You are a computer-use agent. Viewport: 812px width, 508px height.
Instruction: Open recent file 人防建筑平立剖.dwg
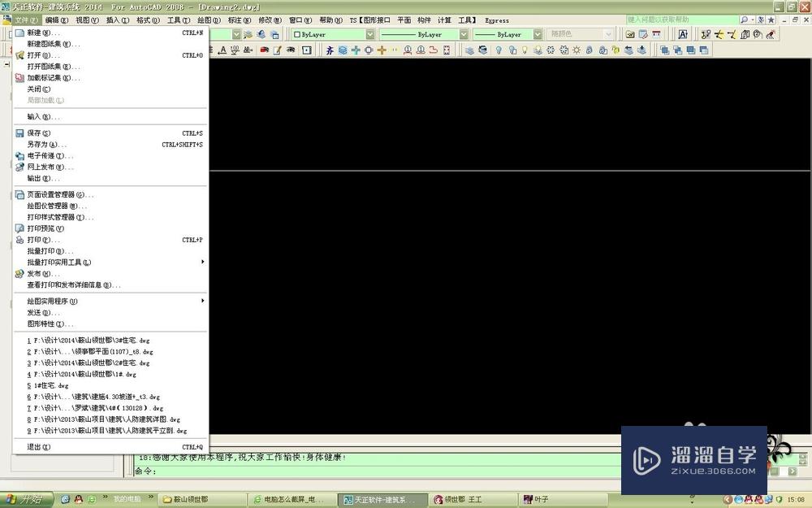point(110,431)
